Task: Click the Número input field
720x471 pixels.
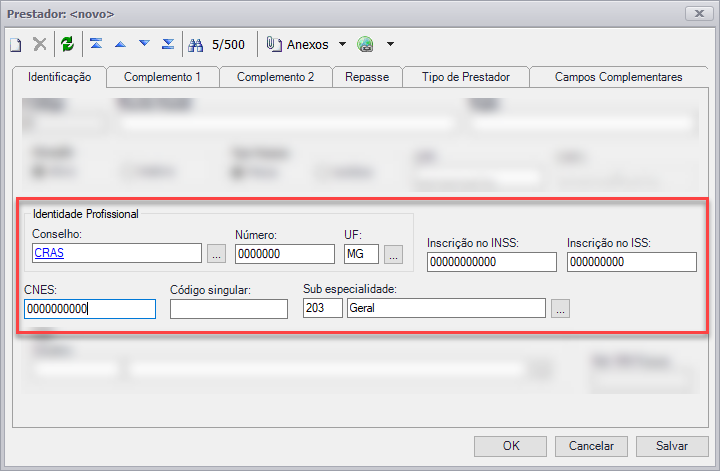Action: 285,254
